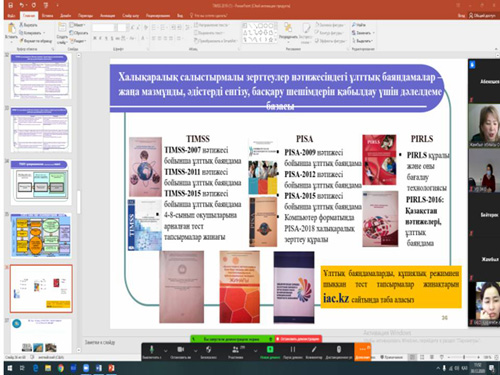Click the Format Painter (Формат по образцу) tool
Image resolution: width=500 pixels, height=375 pixels.
pyautogui.click(x=36, y=41)
